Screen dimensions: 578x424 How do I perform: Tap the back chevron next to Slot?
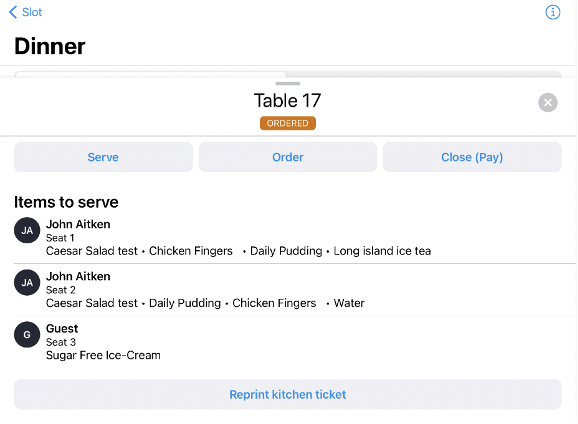pyautogui.click(x=13, y=12)
